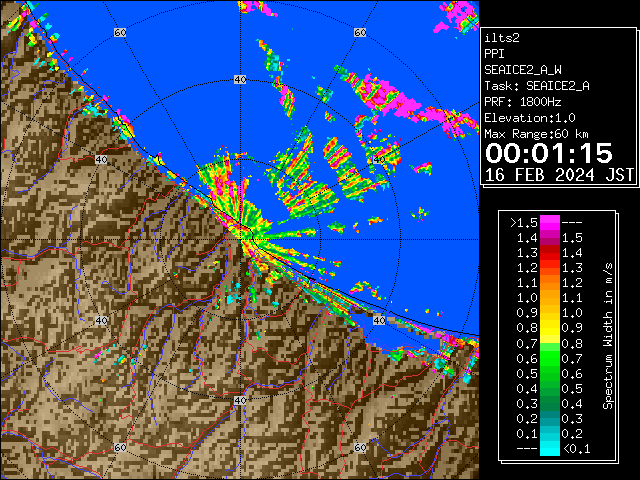Viewport: 640px width, 480px height.
Task: Click the 'Max Range:60 km' line
Action: (536, 134)
